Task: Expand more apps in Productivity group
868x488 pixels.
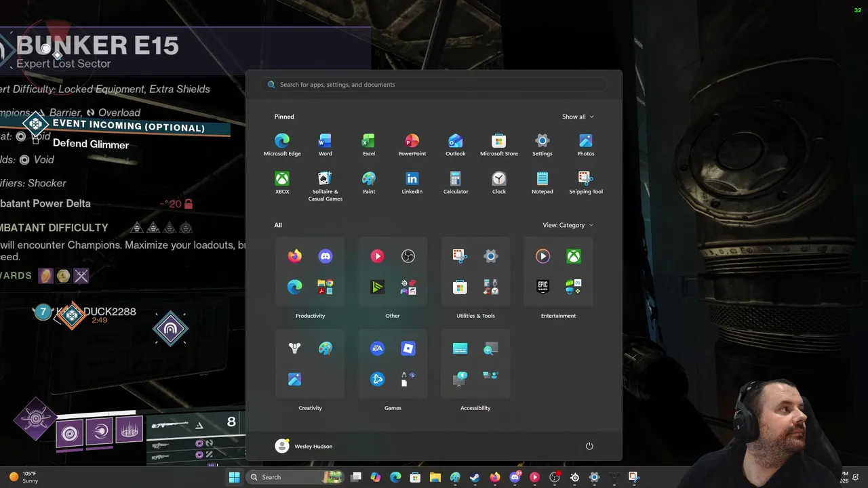Action: tap(325, 287)
